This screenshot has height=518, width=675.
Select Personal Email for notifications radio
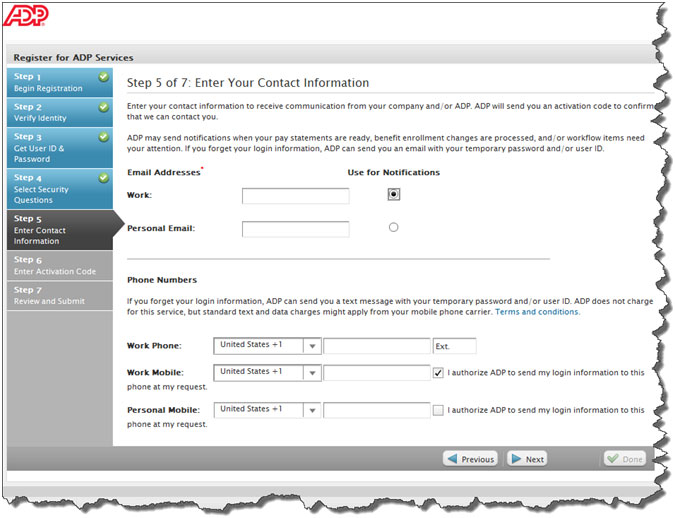click(393, 227)
